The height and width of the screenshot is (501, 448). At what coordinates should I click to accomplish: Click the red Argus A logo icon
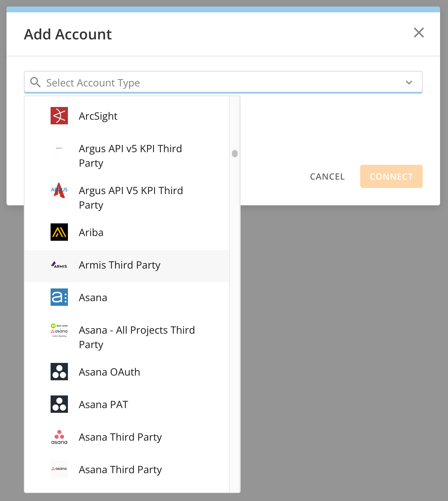coord(59,190)
